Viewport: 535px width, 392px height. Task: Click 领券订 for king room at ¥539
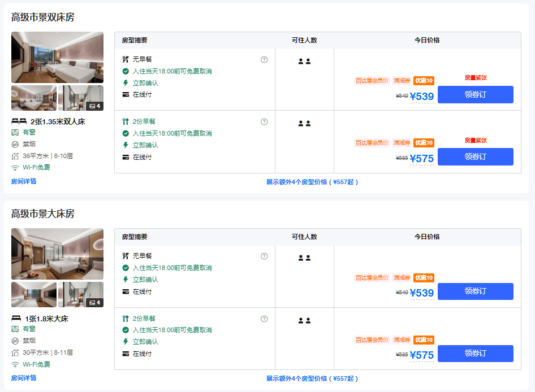pos(475,291)
